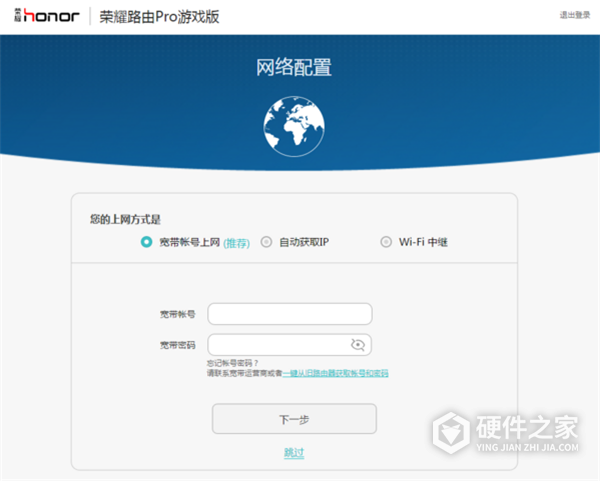Toggle password visibility eye icon
The height and width of the screenshot is (481, 600).
[357, 345]
